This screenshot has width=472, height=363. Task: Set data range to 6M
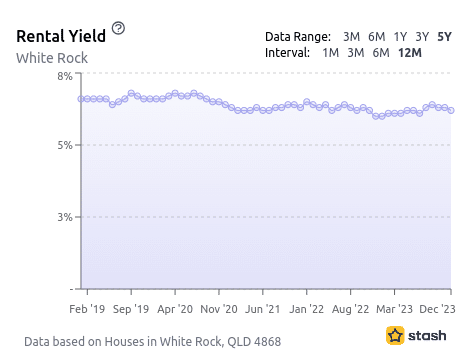377,37
